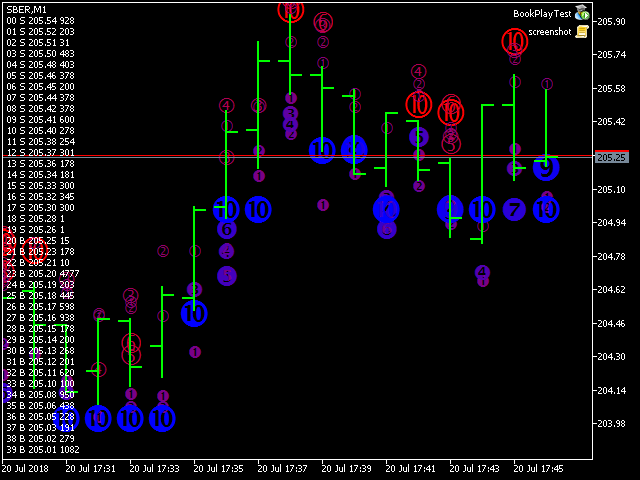
Task: Click the SBER,M1 chart symbol title
Action: point(27,10)
